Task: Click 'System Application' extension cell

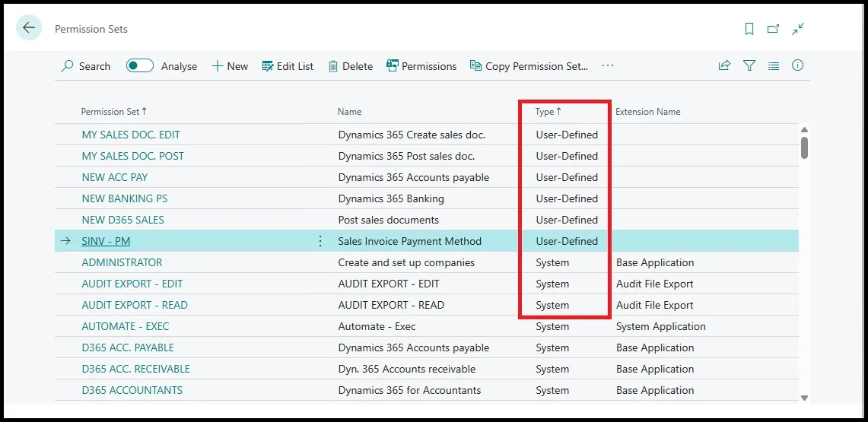Action: click(x=661, y=326)
